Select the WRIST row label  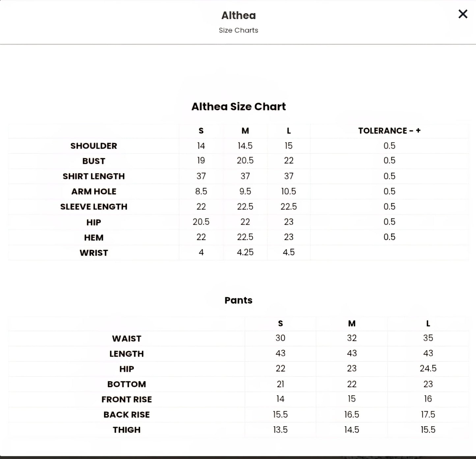click(94, 253)
